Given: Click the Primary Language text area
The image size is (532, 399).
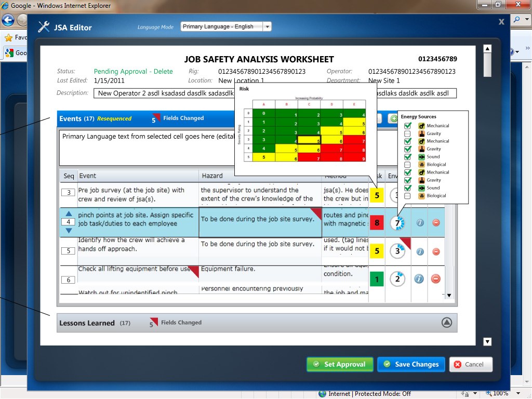Looking at the screenshot, I should coord(147,148).
